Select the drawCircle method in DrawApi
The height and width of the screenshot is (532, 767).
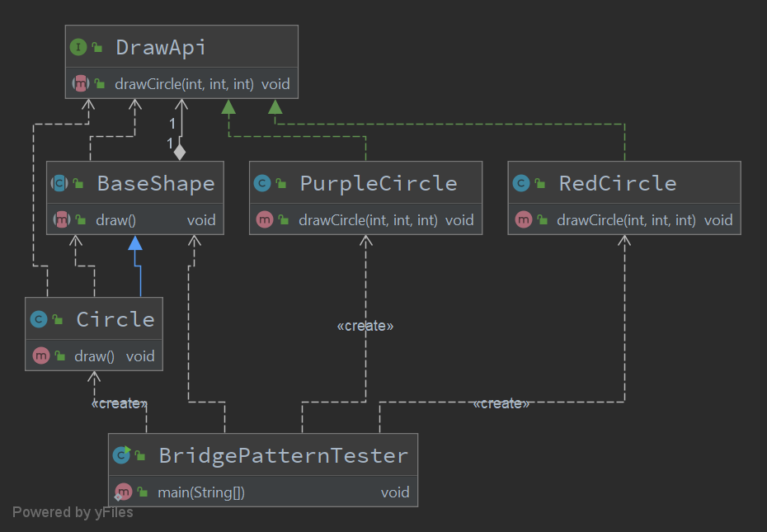(185, 83)
